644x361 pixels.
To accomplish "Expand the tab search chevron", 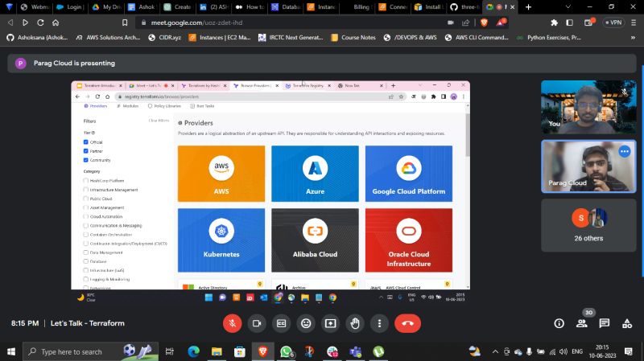I will [568, 7].
